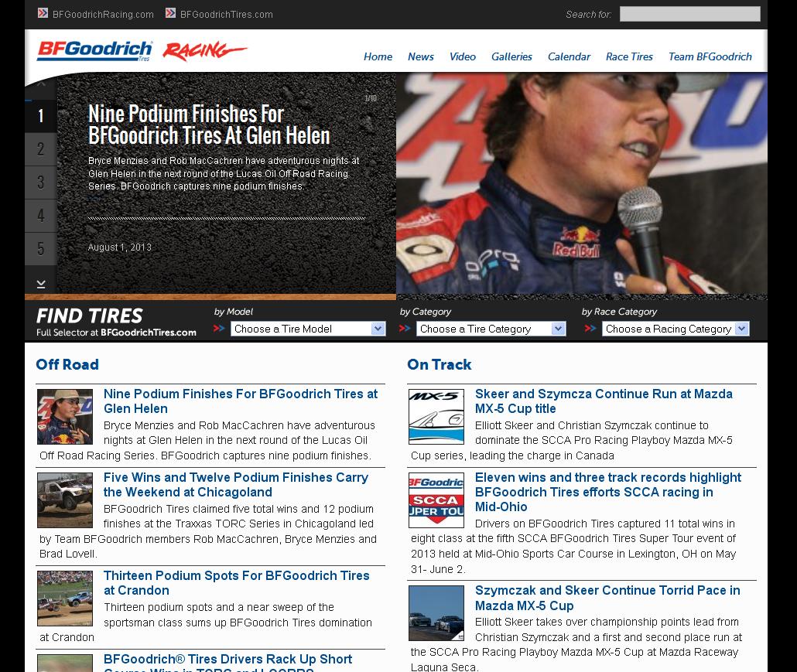Switch to slide 5 in the carousel
Viewport: 797px width, 672px height.
[x=41, y=249]
